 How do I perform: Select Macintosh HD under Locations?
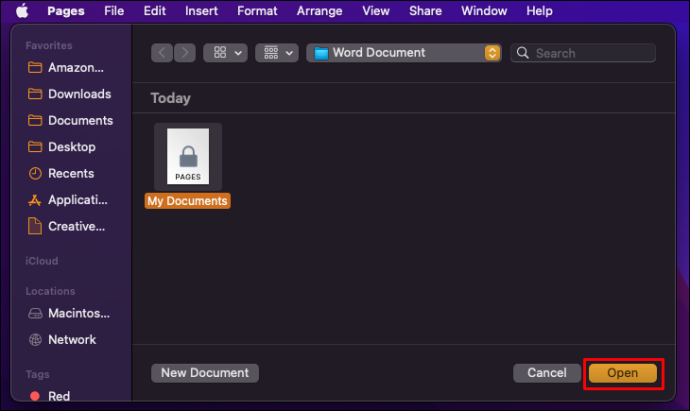[x=69, y=313]
